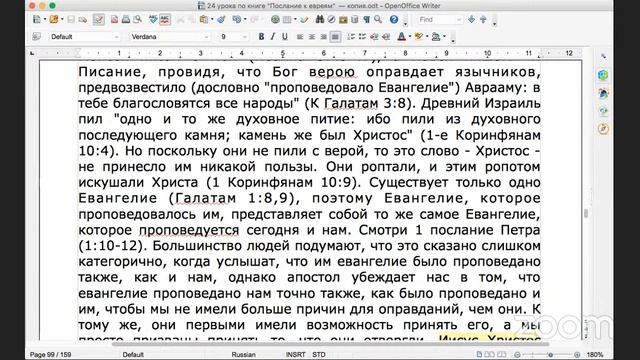Image resolution: width=640 pixels, height=360 pixels.
Task: Click the 180% zoom percentage
Action: pos(595,354)
